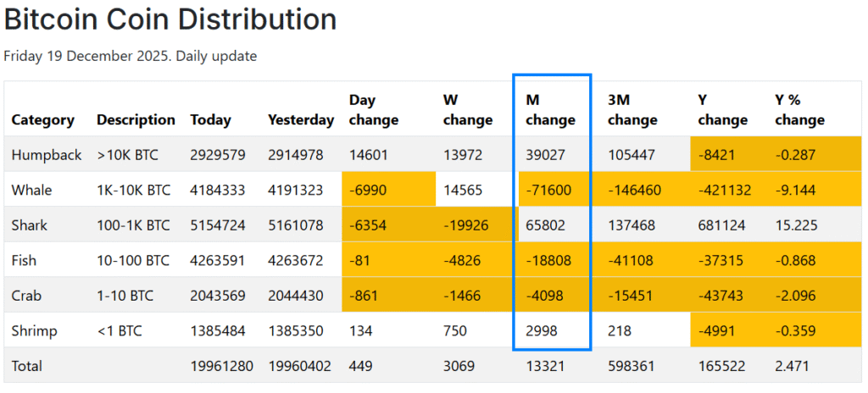Screen dimensions: 868x393
Task: Click the Bitcoin Coin Distribution page title
Action: [x=170, y=19]
